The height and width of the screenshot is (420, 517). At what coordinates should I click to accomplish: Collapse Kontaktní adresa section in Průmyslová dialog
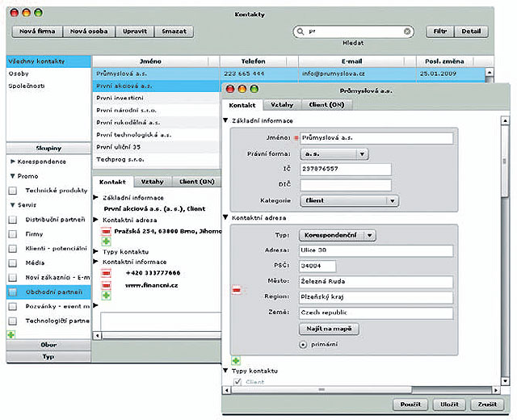coord(226,217)
